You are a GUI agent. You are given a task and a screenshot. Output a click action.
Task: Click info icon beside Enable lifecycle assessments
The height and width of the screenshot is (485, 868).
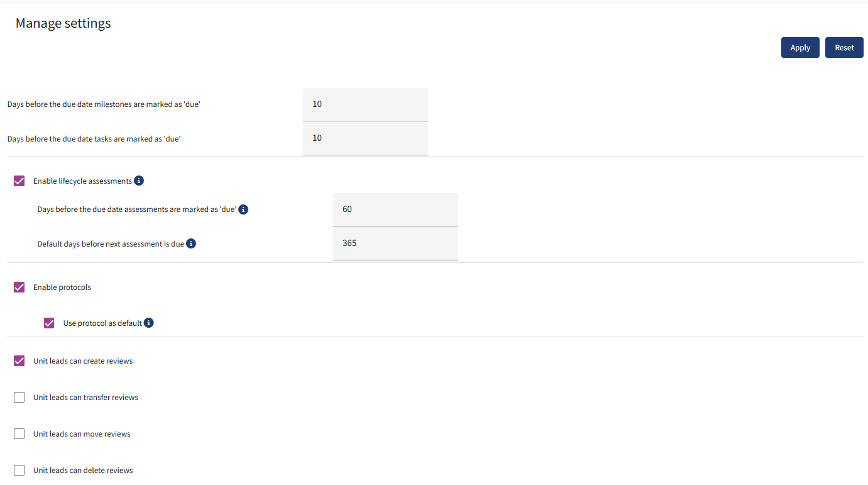[x=139, y=181]
